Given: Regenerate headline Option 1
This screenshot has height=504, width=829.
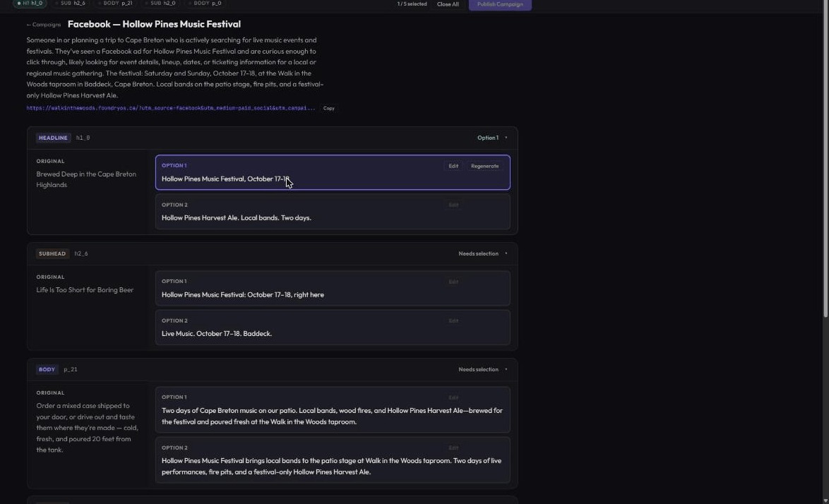Looking at the screenshot, I should [484, 166].
